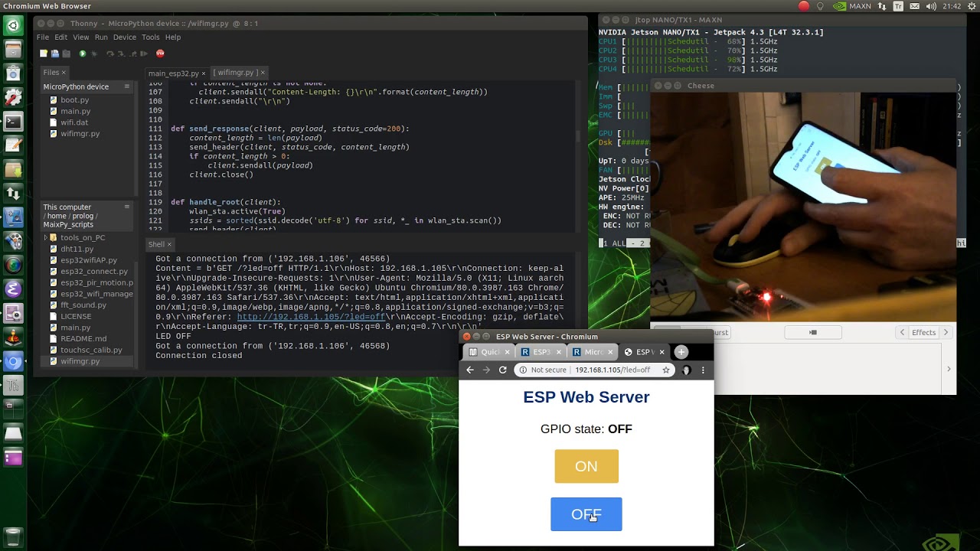980x551 pixels.
Task: Click Chromium address bar URL
Action: pyautogui.click(x=612, y=370)
